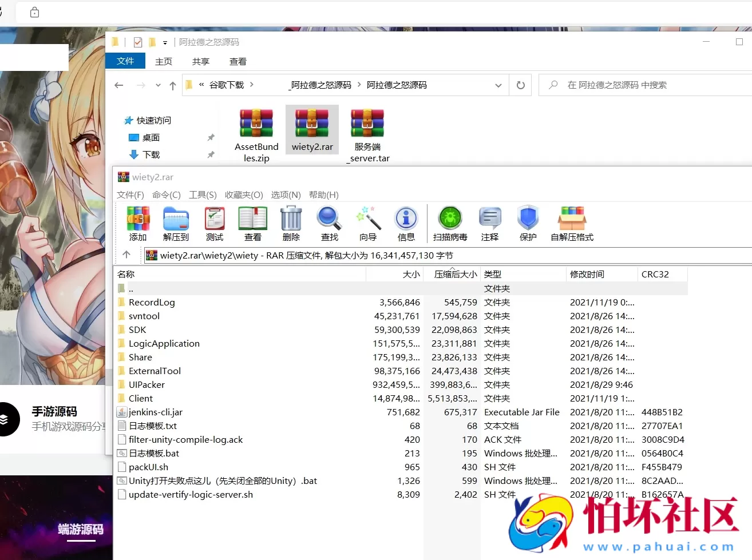Viewport: 752px width, 560px height.
Task: Open the 查找 (Find) tool
Action: tap(329, 223)
